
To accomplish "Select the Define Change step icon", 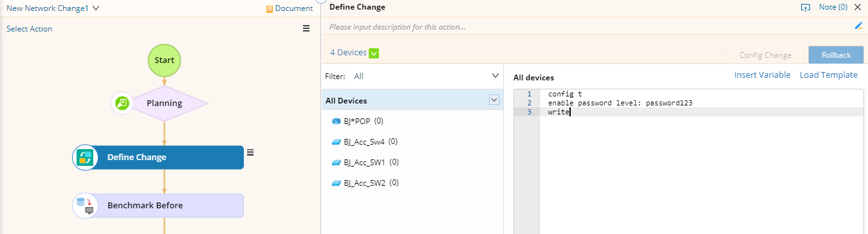I will point(85,157).
